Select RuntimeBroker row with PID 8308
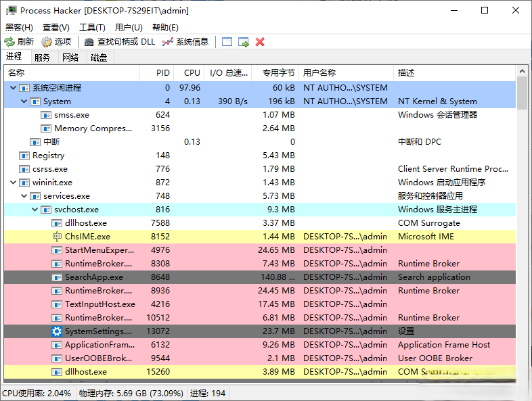 (x=260, y=264)
